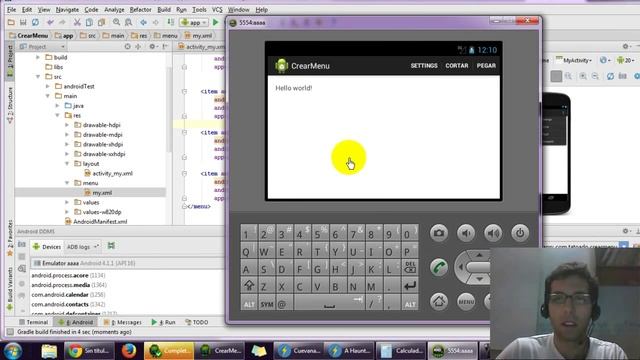640x360 pixels.
Task: Open the TODO tool window tab
Action: [x=197, y=322]
